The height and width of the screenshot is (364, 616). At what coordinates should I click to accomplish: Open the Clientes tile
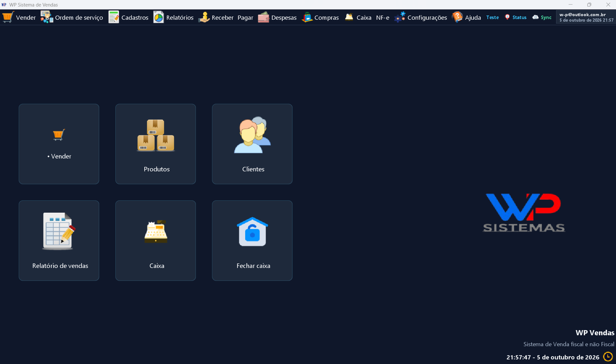click(x=252, y=144)
